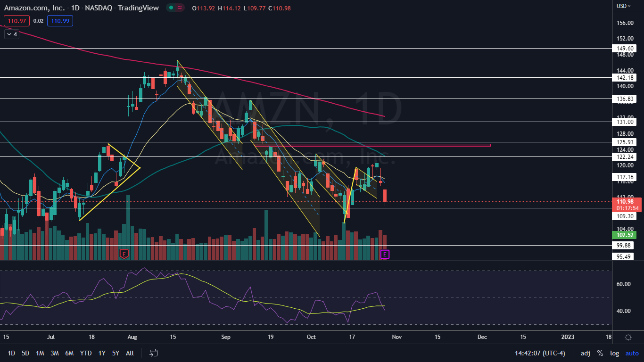This screenshot has height=362, width=644.
Task: Click the August earnings E marker
Action: pos(124,254)
